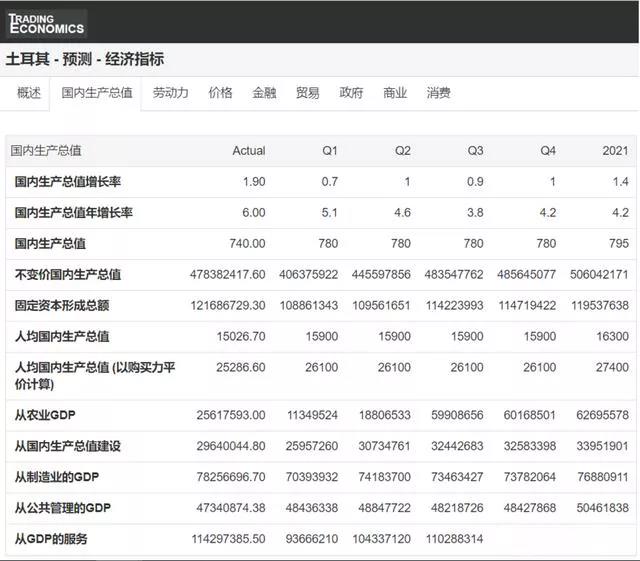Select the 2021 value 62695578
Screen dimensions: 640x561
[602, 415]
